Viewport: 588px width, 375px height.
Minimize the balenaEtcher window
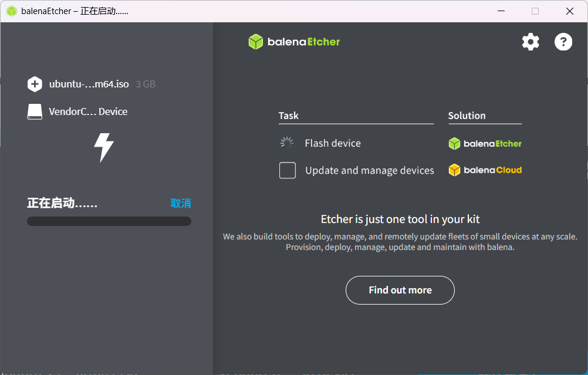(501, 11)
